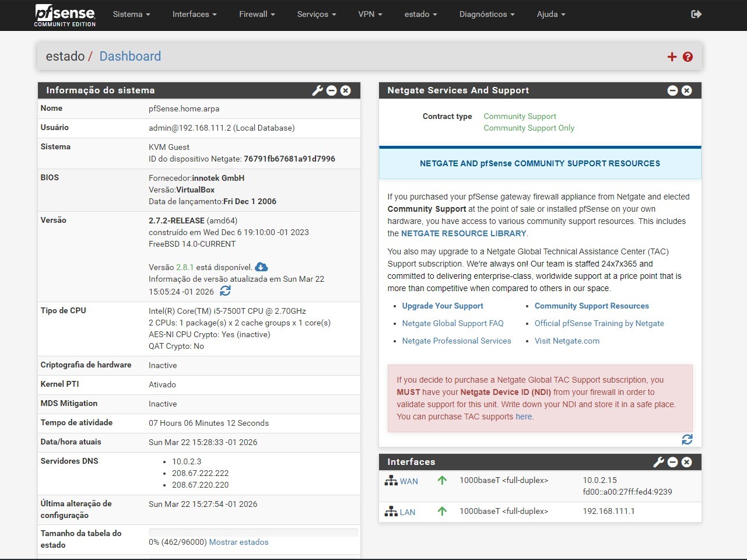The image size is (747, 560).
Task: Open the Interfaces widget wrench settings
Action: pyautogui.click(x=658, y=461)
